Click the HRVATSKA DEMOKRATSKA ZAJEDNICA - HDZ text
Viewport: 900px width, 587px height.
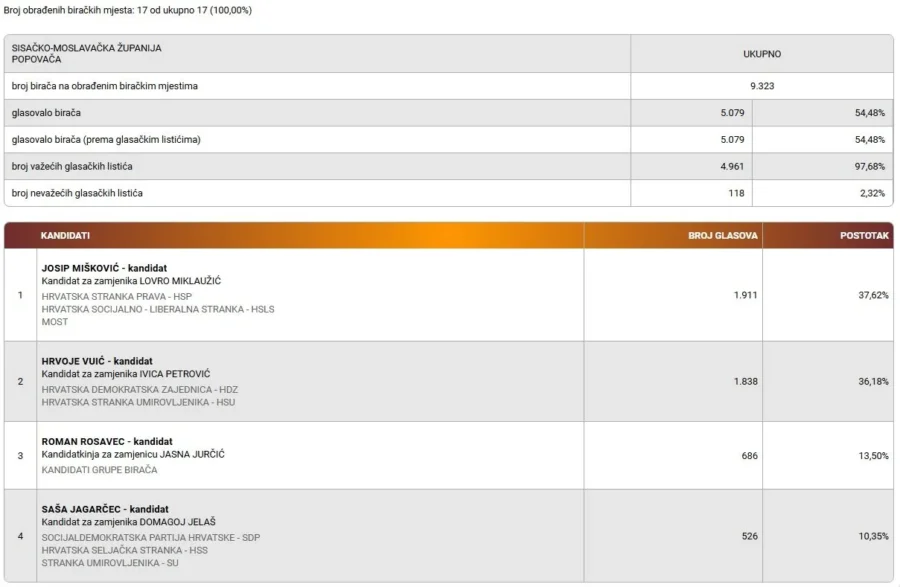139,389
